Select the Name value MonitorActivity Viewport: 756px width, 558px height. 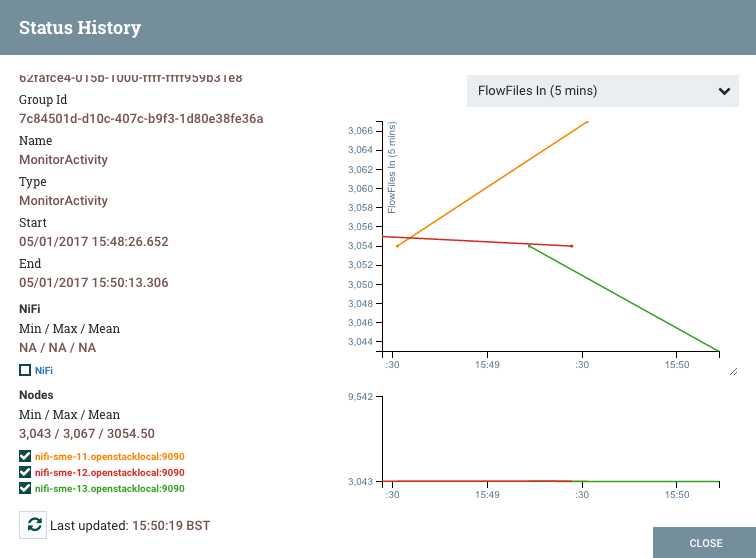(63, 160)
